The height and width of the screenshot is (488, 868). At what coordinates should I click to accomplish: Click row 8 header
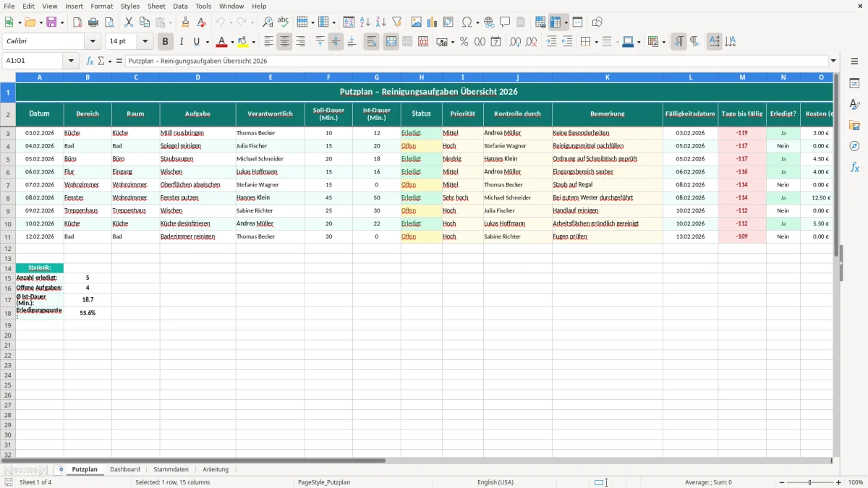coord(7,197)
